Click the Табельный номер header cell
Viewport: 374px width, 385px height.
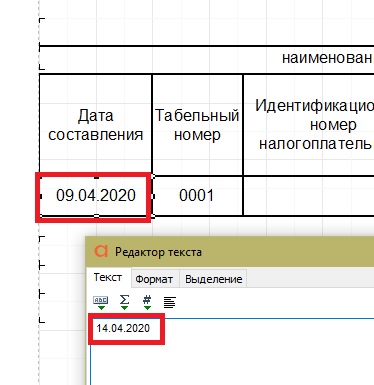point(197,125)
